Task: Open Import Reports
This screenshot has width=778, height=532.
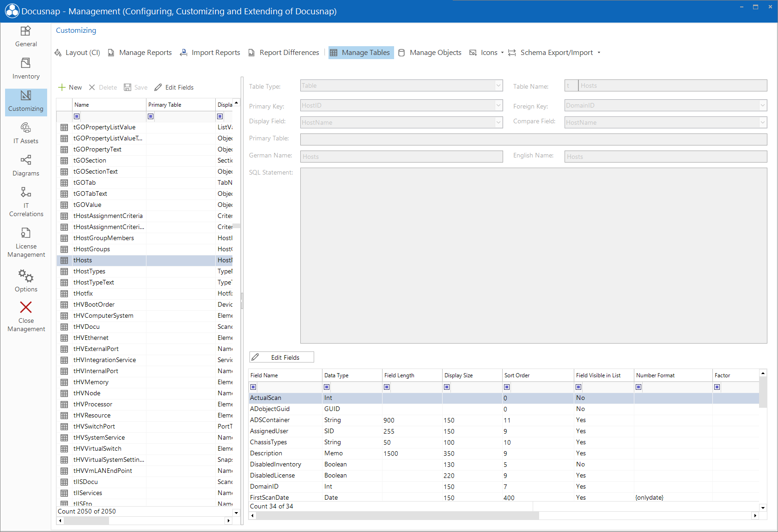Action: click(x=210, y=53)
